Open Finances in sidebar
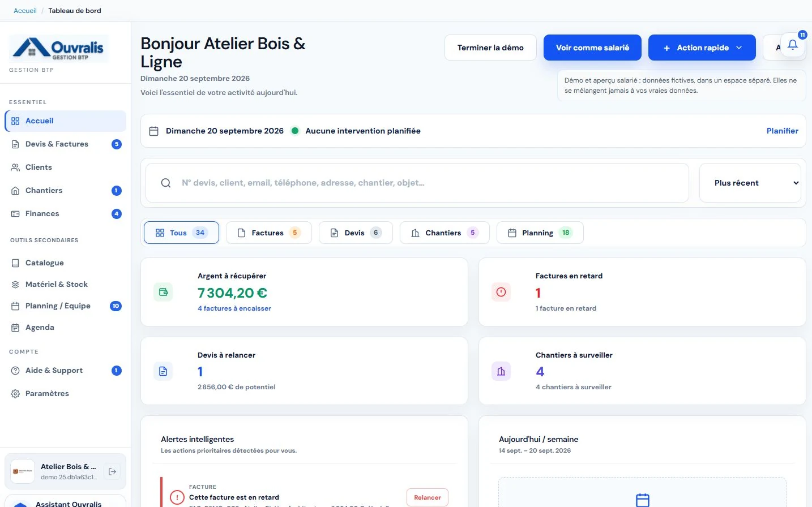The image size is (812, 507). point(65,214)
